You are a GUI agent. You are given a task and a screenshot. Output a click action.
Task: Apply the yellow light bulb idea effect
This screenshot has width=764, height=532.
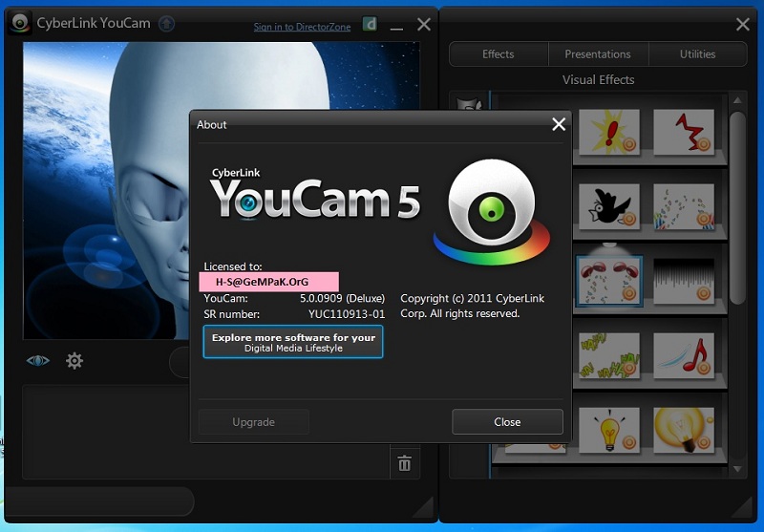[609, 430]
